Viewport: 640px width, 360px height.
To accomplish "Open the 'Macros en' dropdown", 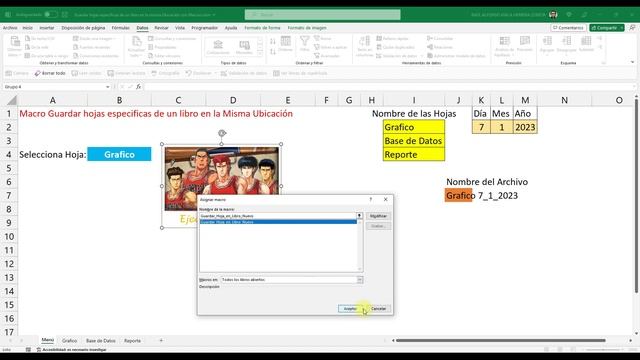I will [360, 280].
